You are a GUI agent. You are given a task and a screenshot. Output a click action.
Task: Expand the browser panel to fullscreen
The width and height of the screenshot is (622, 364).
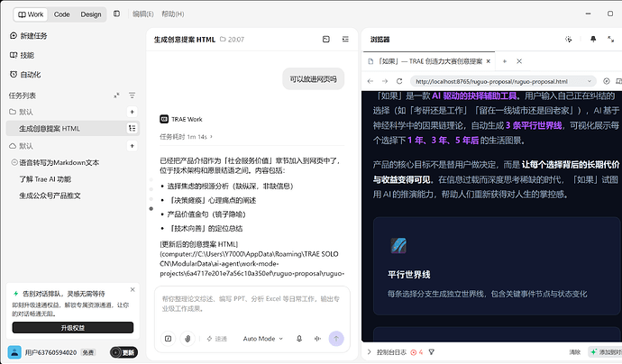(611, 39)
